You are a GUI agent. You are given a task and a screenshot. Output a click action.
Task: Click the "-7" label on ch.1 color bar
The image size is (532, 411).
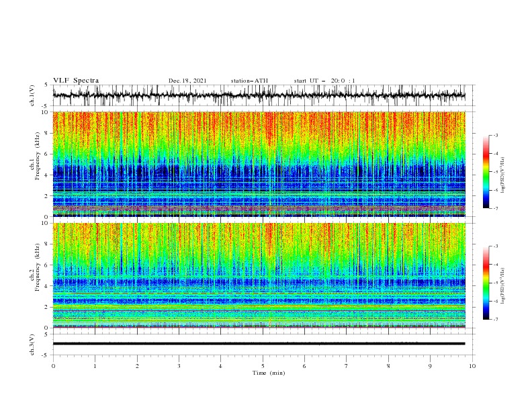coord(495,209)
